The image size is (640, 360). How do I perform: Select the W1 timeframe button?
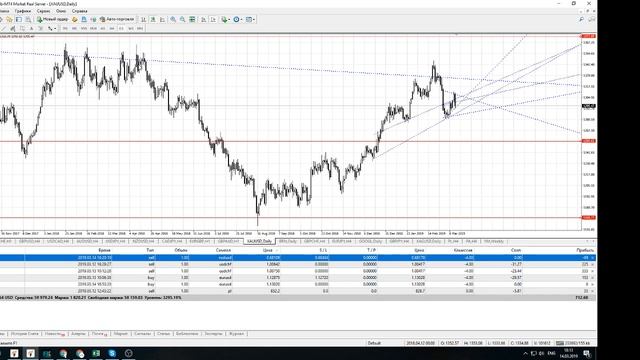(x=131, y=29)
